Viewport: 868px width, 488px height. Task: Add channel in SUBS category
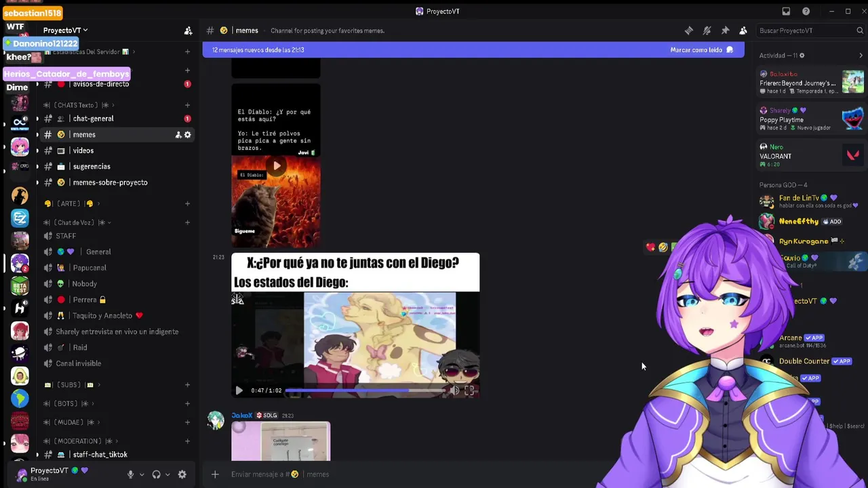coord(187,385)
